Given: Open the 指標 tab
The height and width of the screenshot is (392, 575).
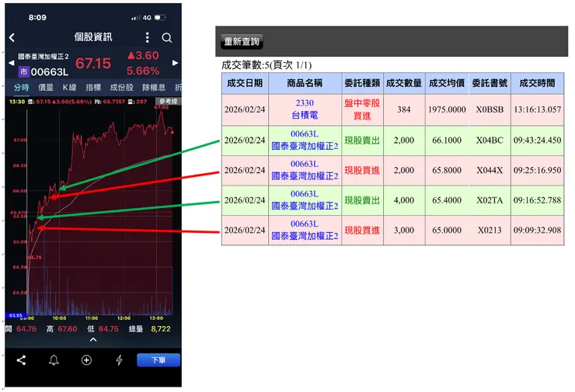Looking at the screenshot, I should coord(93,87).
